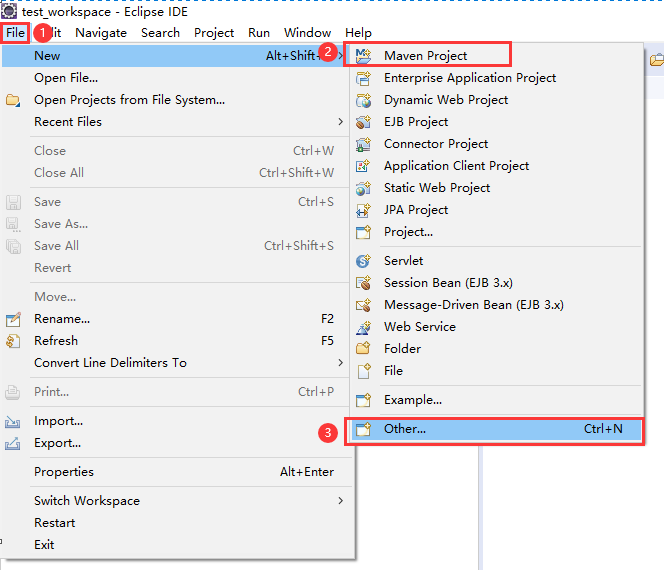The height and width of the screenshot is (570, 664).
Task: Select Open Projects from File System
Action: pyautogui.click(x=129, y=100)
